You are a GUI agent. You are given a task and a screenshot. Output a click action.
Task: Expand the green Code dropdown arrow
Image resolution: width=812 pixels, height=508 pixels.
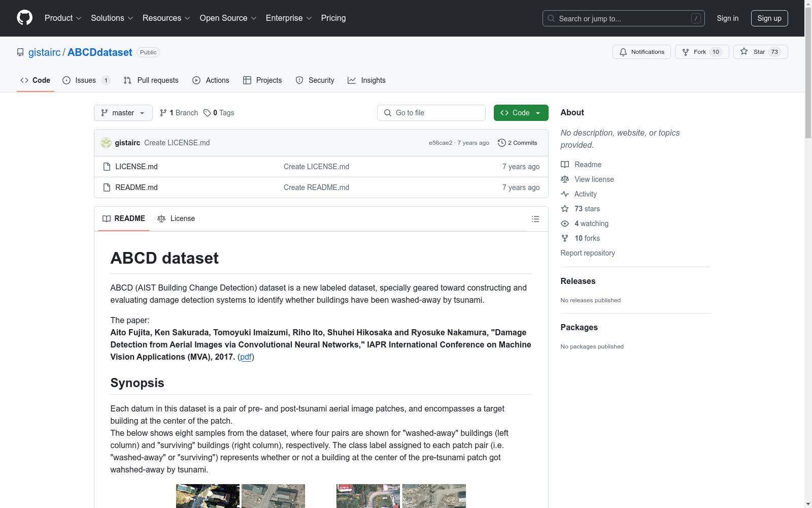[x=537, y=113]
